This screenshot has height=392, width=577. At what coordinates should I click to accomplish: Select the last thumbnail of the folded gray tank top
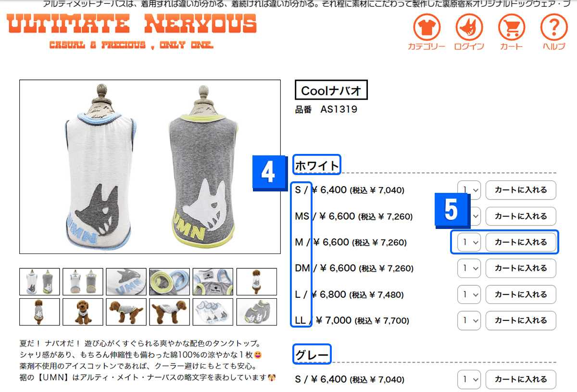pyautogui.click(x=256, y=312)
